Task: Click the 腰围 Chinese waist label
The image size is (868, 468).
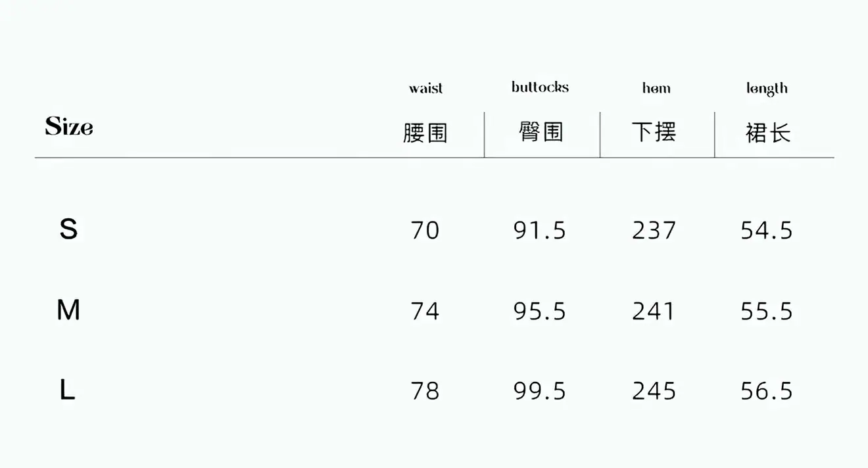Action: (x=425, y=133)
